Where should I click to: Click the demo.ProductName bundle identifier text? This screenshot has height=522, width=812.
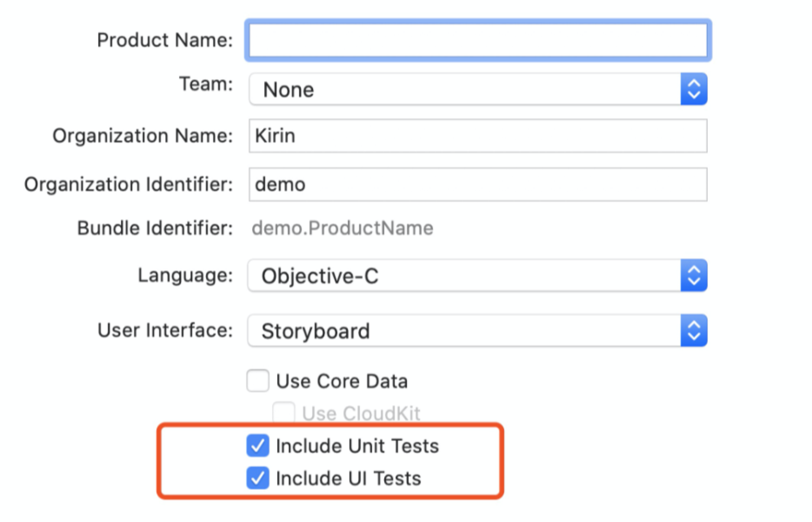tap(342, 229)
